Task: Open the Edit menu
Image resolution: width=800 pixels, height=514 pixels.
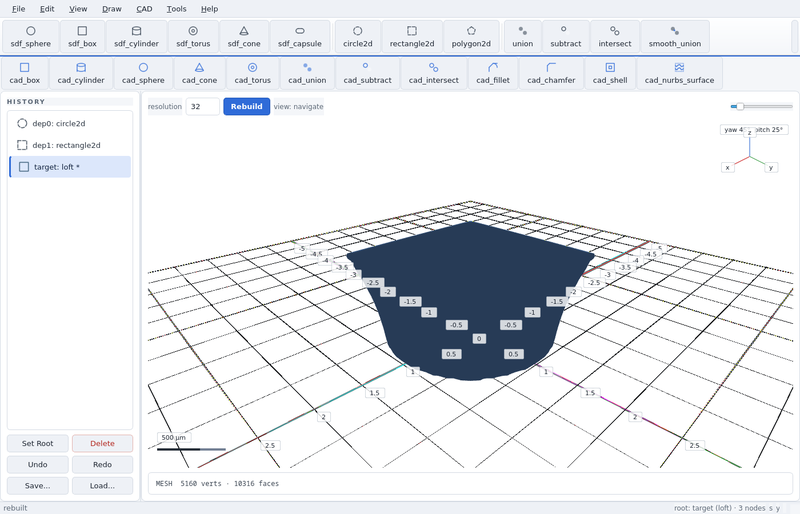Action: (47, 9)
